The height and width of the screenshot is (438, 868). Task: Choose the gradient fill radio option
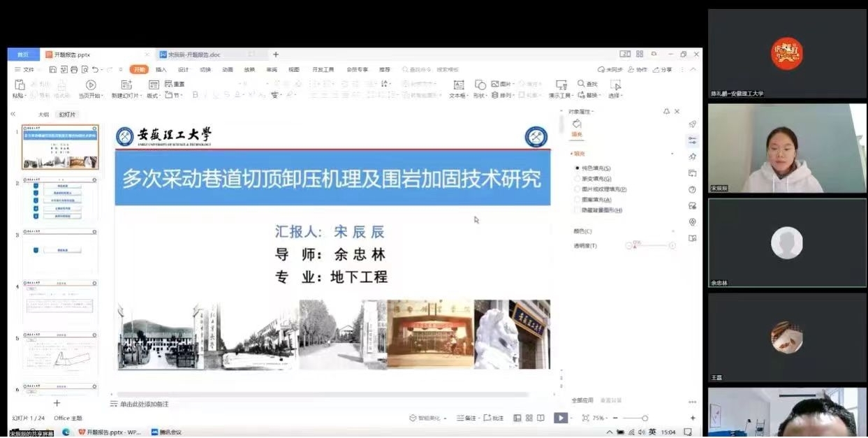[578, 179]
